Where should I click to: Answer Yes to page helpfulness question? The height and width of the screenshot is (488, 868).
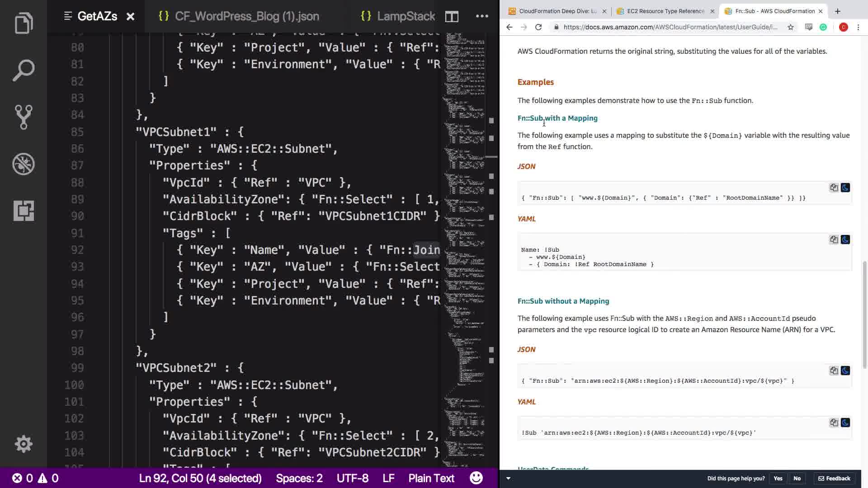778,478
